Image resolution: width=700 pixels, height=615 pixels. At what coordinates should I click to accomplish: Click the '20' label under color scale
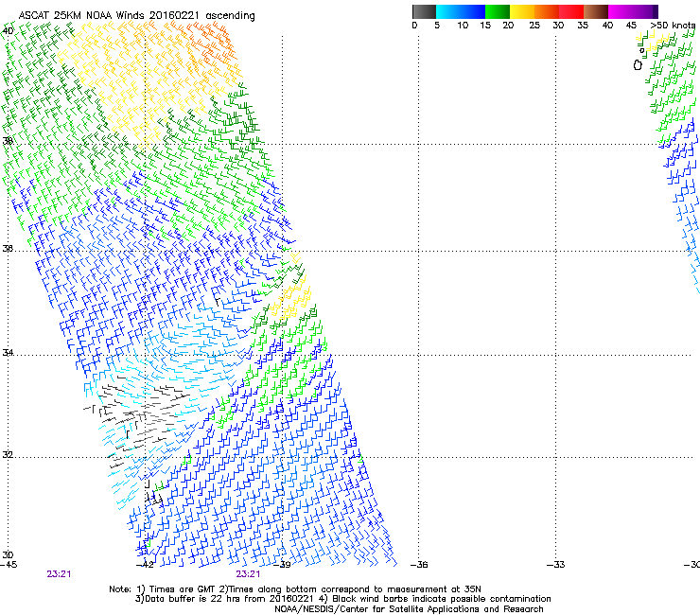[508, 25]
